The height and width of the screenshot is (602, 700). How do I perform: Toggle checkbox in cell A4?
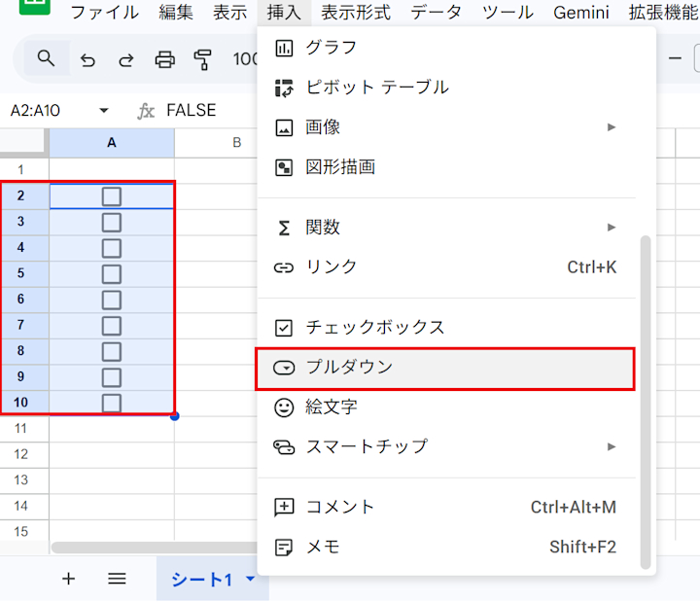click(112, 248)
